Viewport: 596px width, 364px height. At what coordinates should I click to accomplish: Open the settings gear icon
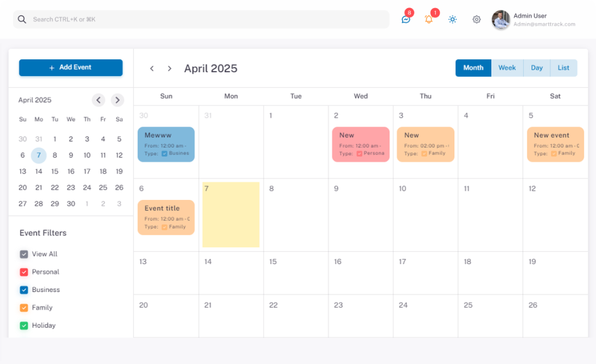[477, 19]
